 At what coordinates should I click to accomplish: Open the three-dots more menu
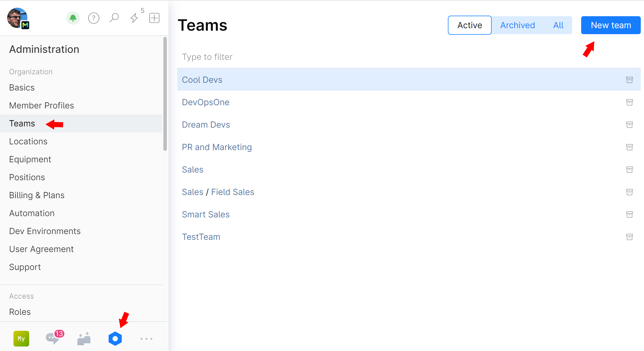point(146,339)
